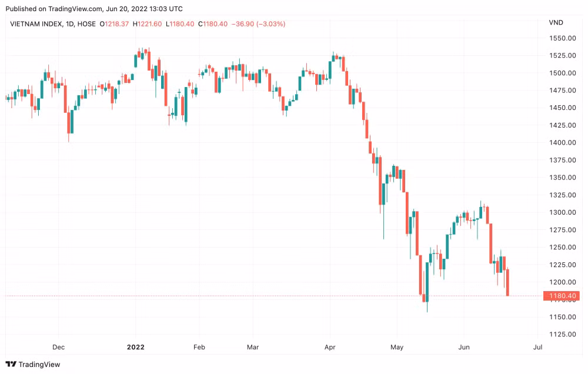
Task: Click the 1D interval label in header
Action: click(x=70, y=24)
